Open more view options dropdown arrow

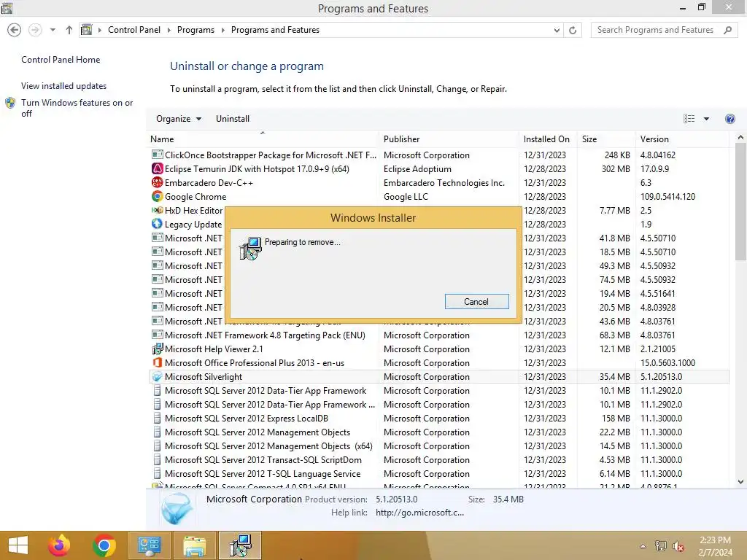pos(706,119)
